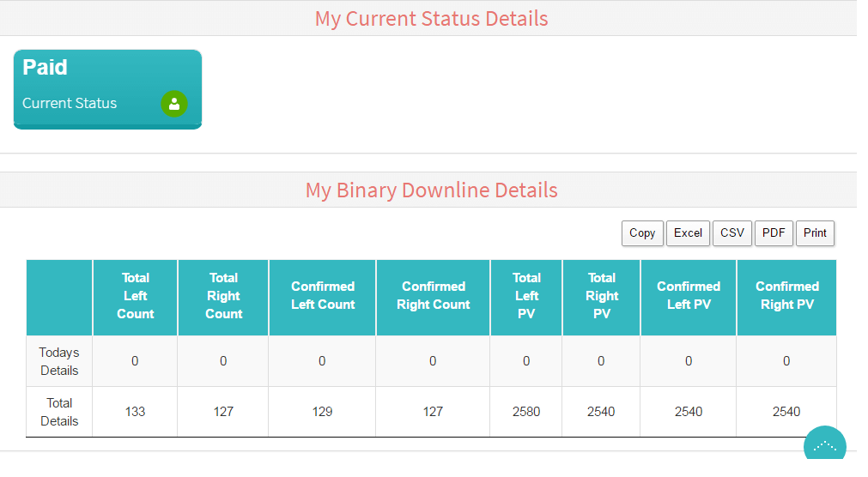The image size is (868, 477).
Task: Sort by Total Right Count column header
Action: (x=223, y=296)
